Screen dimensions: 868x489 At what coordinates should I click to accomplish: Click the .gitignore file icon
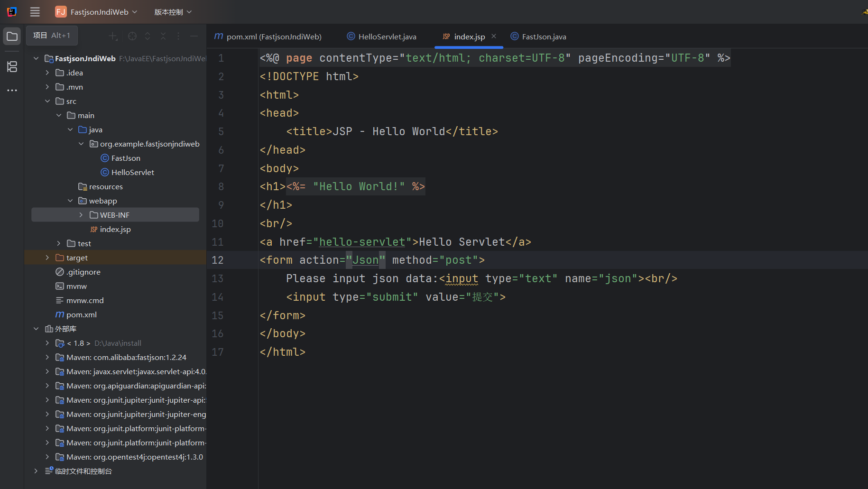[x=60, y=272]
